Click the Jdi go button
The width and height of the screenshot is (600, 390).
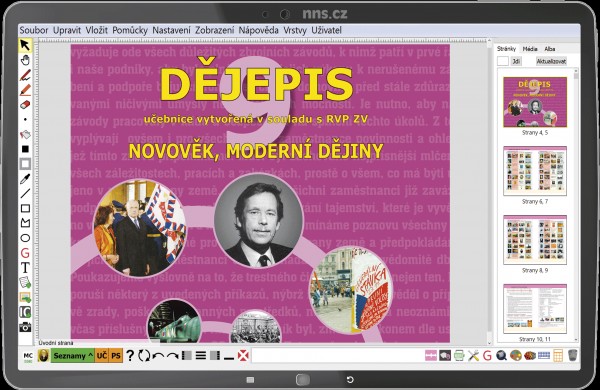point(516,61)
